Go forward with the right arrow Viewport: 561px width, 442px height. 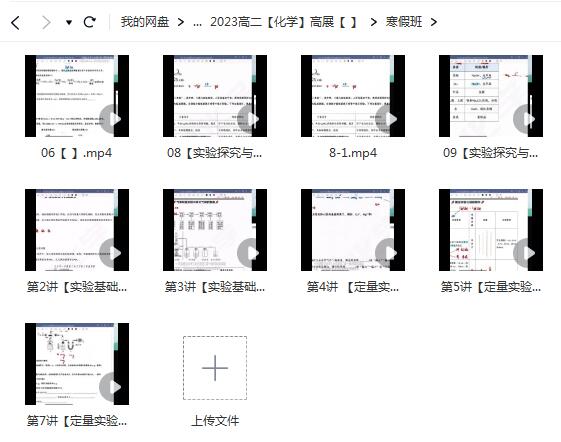click(46, 23)
